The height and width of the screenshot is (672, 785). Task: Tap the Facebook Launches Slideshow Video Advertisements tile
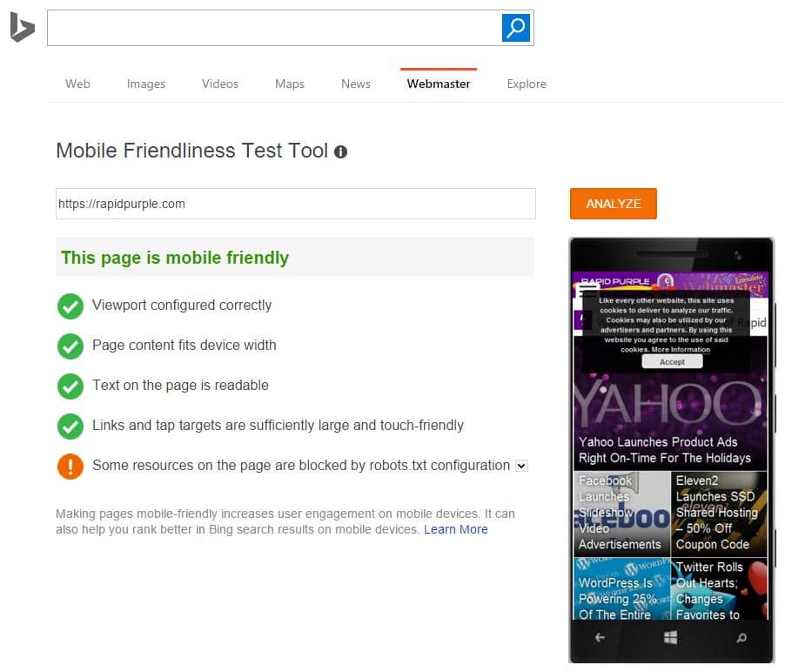[621, 514]
